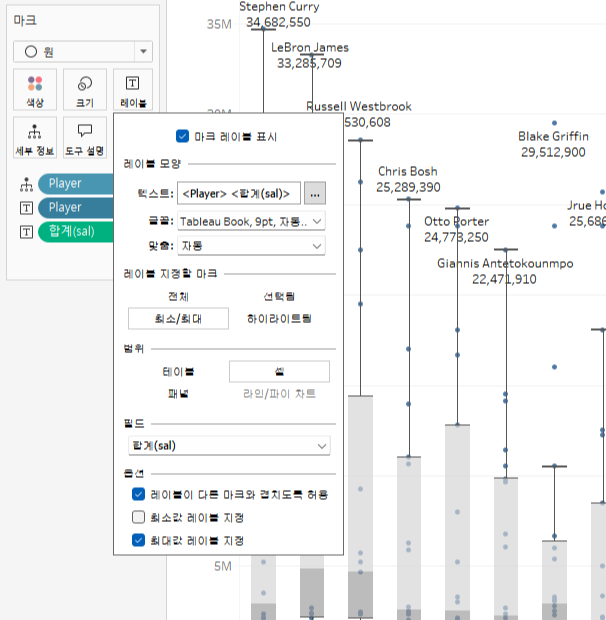Select 전체 marks to label option
This screenshot has width=606, height=620.
pyautogui.click(x=178, y=297)
